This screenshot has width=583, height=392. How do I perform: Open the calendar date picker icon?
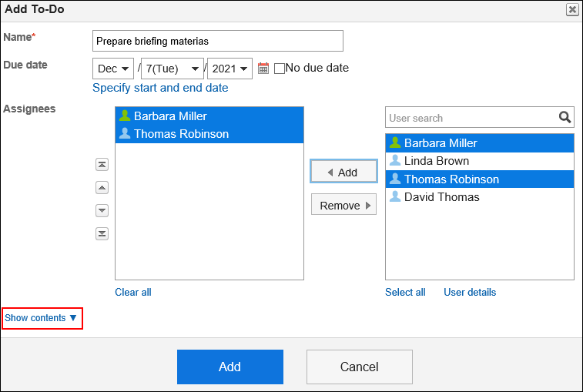pos(263,68)
